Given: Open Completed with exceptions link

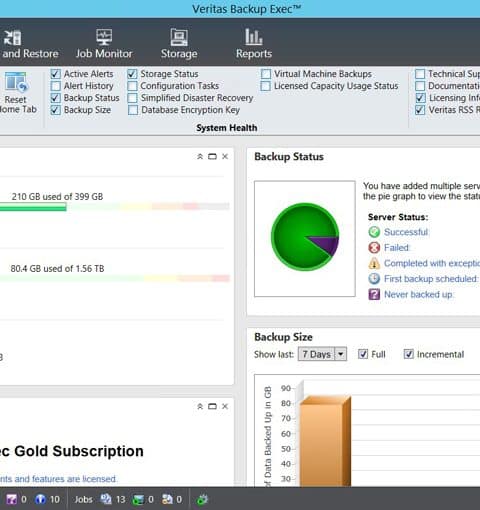Looking at the screenshot, I should [432, 263].
